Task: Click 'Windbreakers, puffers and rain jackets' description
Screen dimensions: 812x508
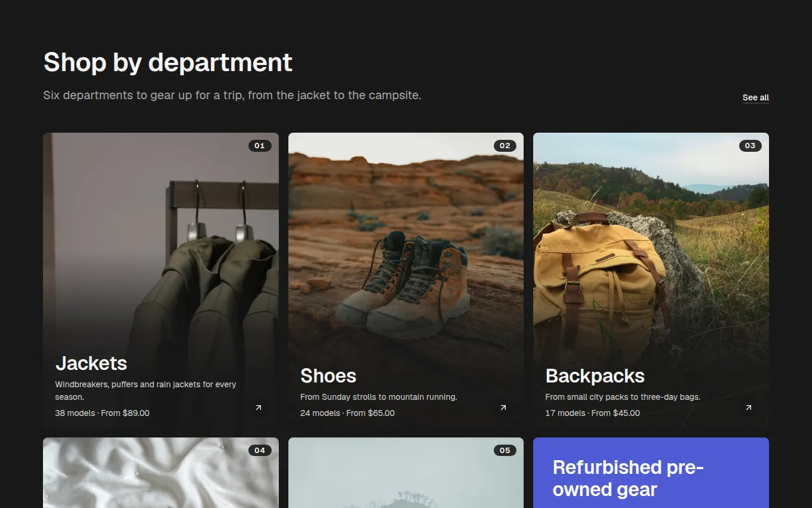Action: [146, 390]
